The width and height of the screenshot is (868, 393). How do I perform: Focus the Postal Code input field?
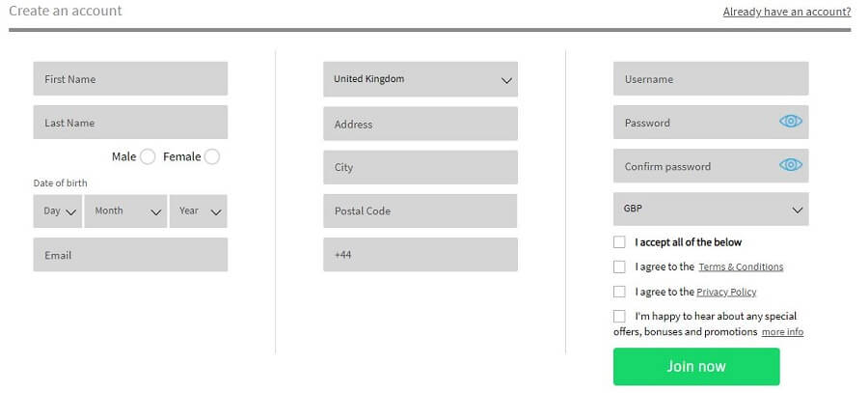[x=420, y=211]
